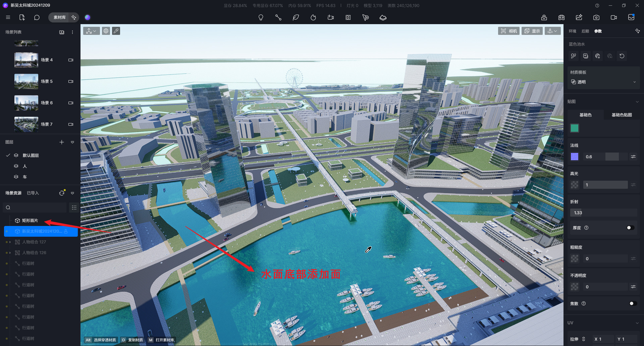
Task: Toggle the stretch link lock icon
Action: [584, 339]
